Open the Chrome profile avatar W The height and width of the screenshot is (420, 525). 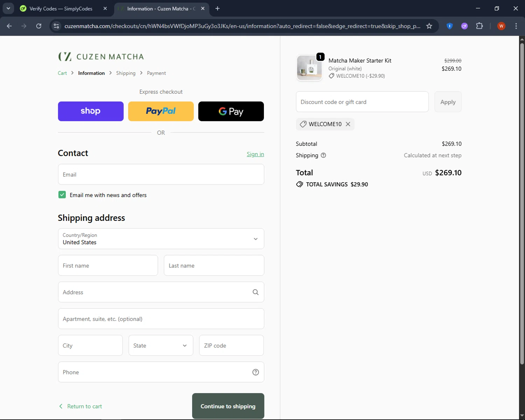pos(501,26)
